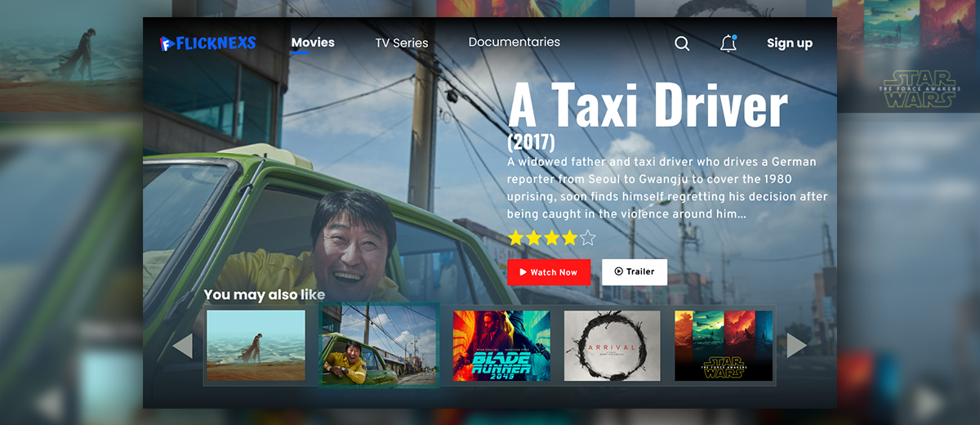The width and height of the screenshot is (980, 425).
Task: Open the desert figure movie thumbnail
Action: [x=256, y=345]
